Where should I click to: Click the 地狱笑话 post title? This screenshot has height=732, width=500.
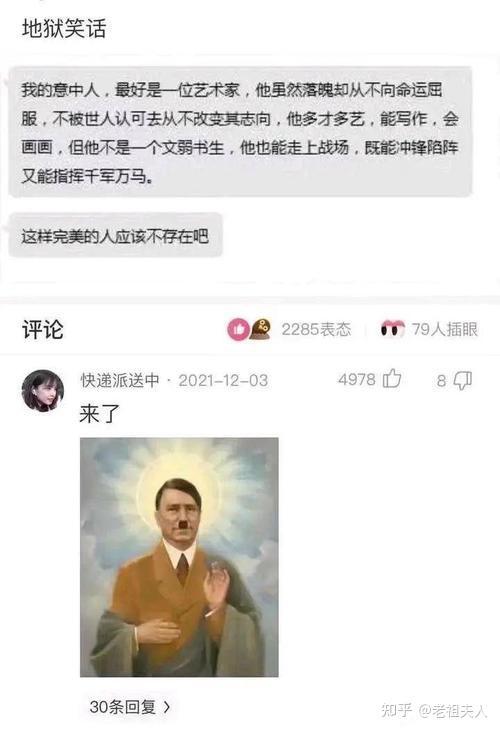click(x=64, y=28)
